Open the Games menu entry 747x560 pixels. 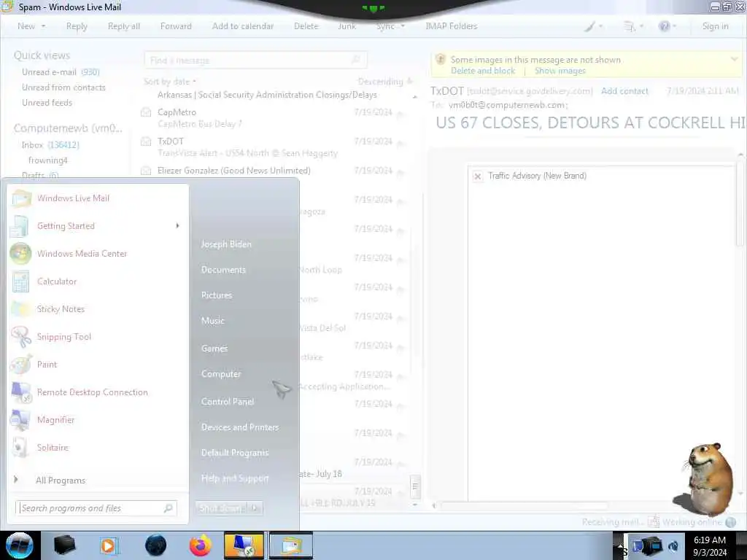pyautogui.click(x=214, y=348)
